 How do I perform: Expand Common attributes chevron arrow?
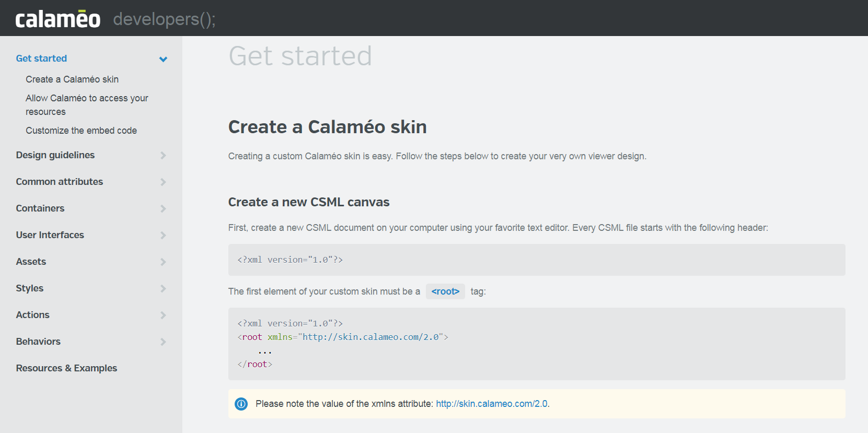163,182
